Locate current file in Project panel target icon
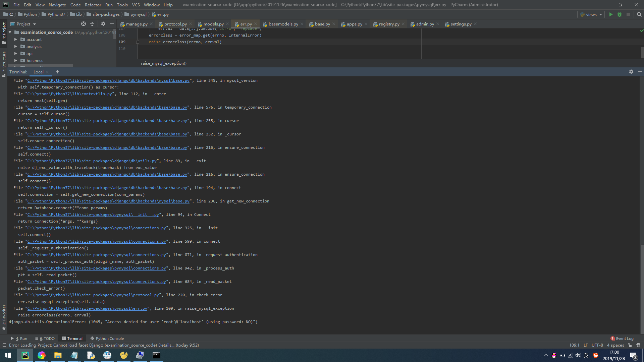 point(83,24)
